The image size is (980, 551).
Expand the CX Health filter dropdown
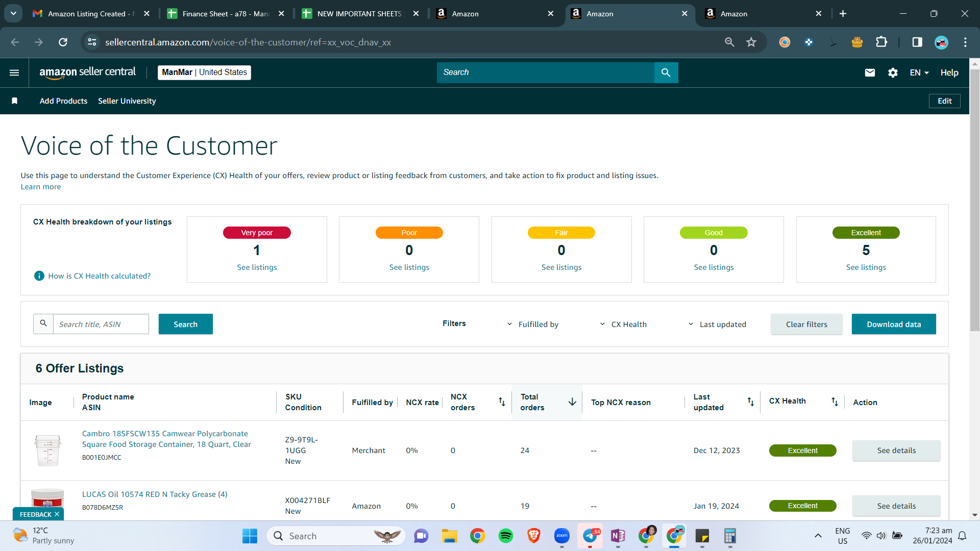(623, 324)
